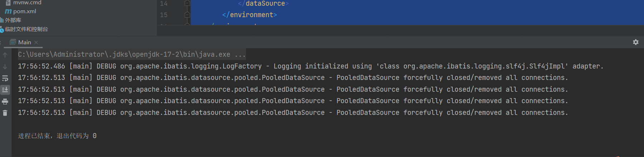Expand the 外部库 node
This screenshot has width=644, height=157.
(x=13, y=20)
